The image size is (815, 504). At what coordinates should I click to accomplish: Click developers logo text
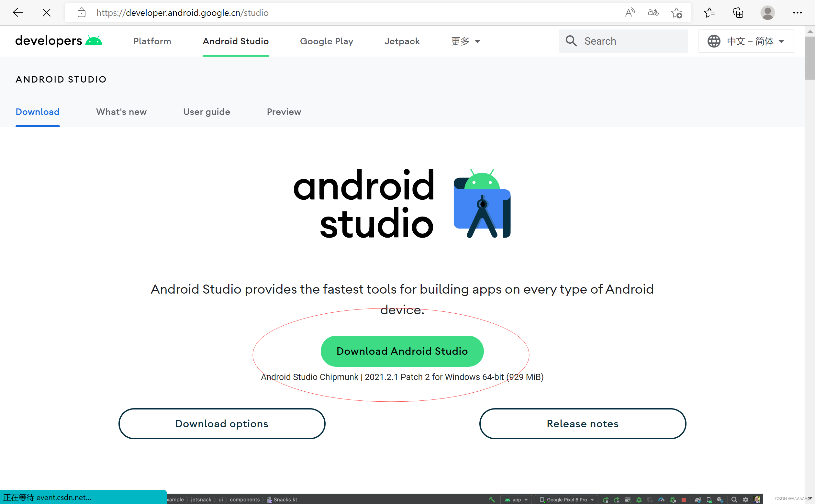click(x=49, y=41)
